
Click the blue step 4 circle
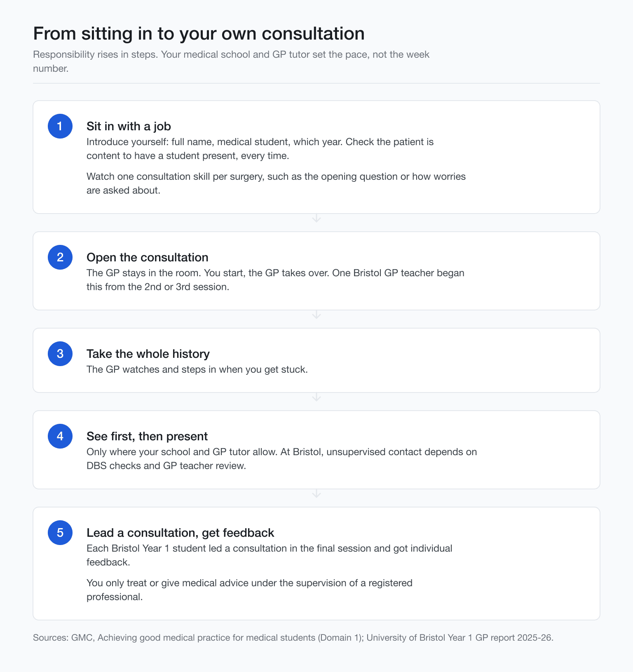point(60,436)
